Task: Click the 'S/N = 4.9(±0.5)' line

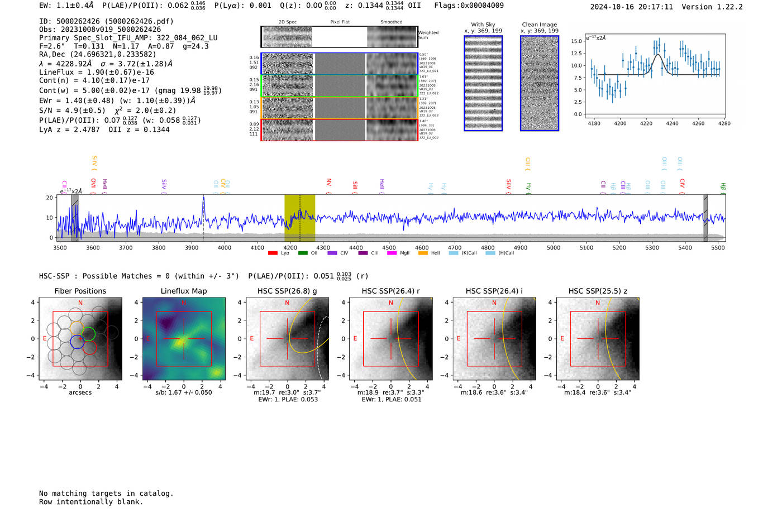Action: 72,111
